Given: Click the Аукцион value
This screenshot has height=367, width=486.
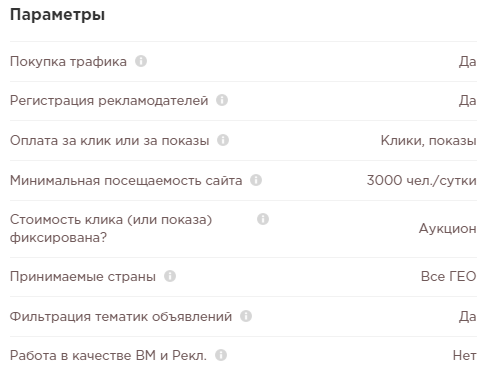Looking at the screenshot, I should pos(447,229).
